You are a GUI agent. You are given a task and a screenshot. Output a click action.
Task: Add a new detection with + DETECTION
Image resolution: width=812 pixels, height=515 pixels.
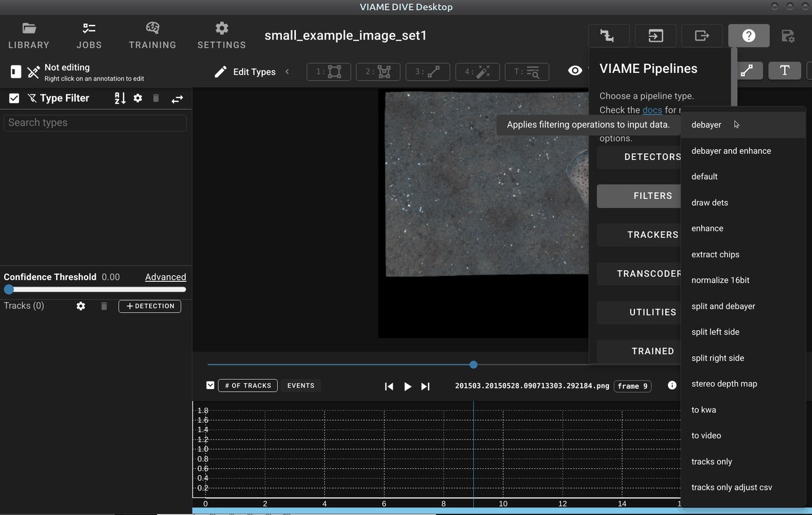[150, 306]
